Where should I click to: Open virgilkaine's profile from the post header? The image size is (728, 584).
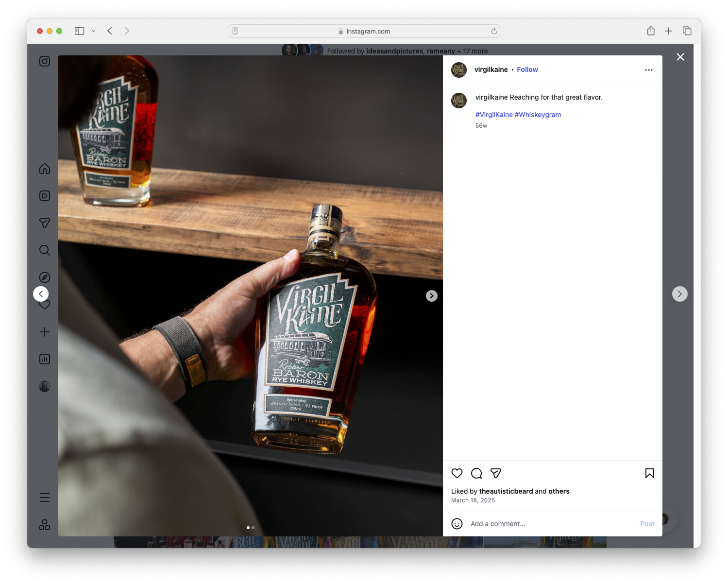coord(491,69)
